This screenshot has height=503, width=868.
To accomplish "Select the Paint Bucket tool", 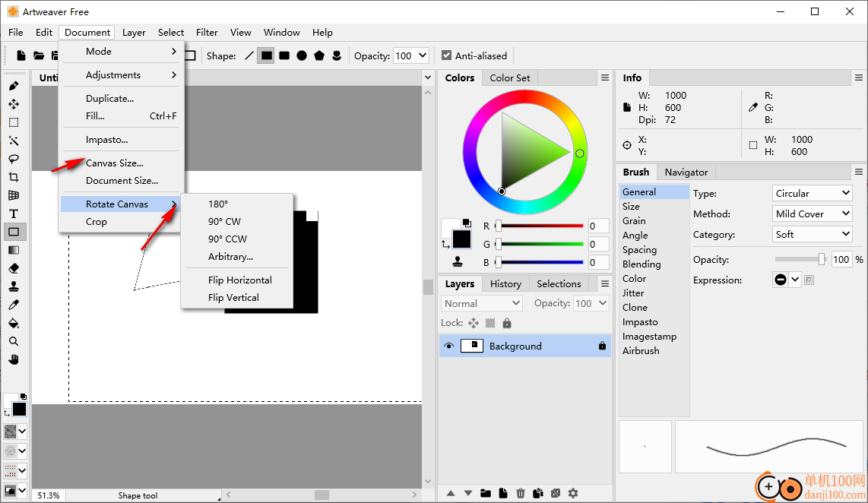I will (x=14, y=323).
